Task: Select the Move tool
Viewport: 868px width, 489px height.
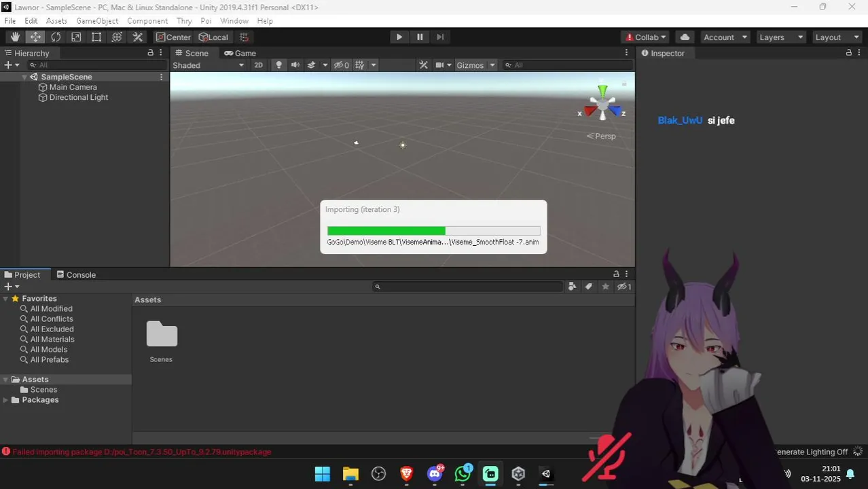Action: click(35, 37)
